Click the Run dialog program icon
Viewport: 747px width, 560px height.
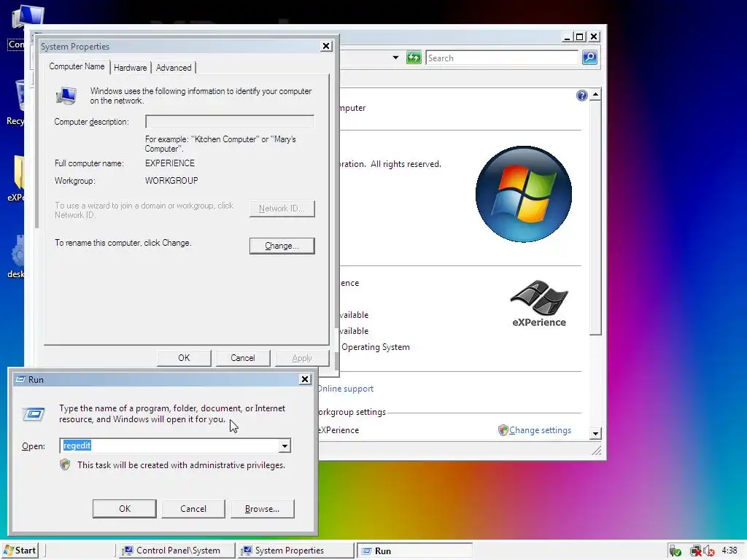(x=34, y=414)
